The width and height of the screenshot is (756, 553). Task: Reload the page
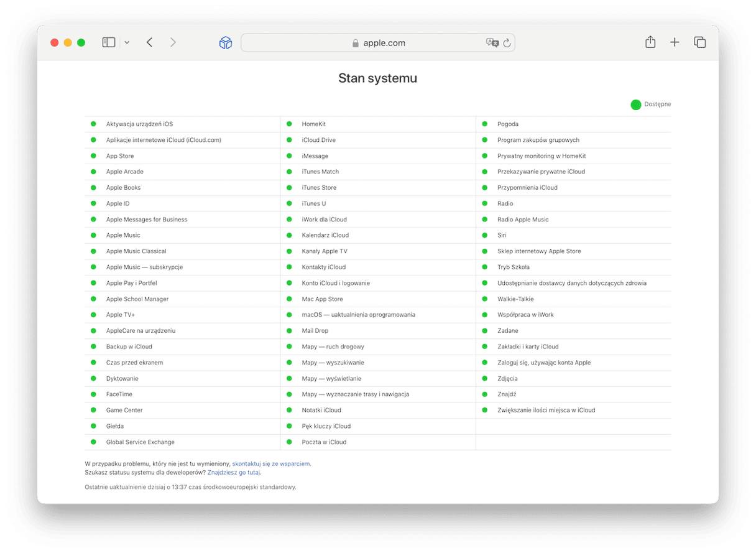pos(507,43)
